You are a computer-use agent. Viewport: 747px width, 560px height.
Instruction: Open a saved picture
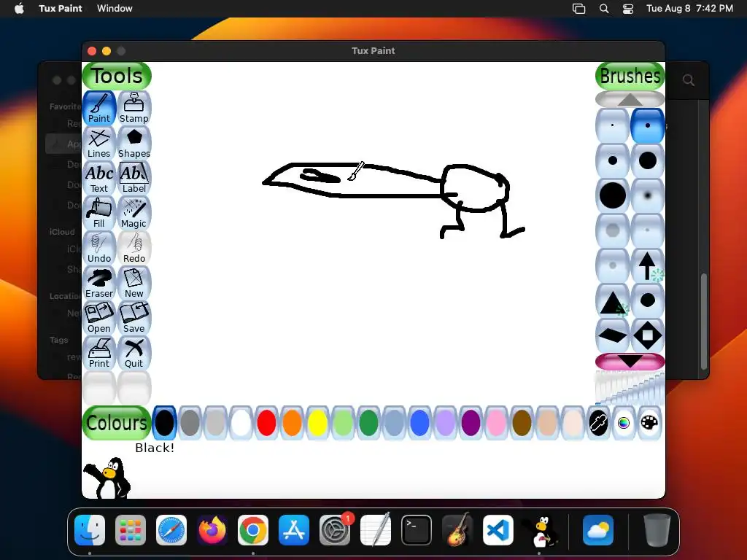[x=99, y=318]
